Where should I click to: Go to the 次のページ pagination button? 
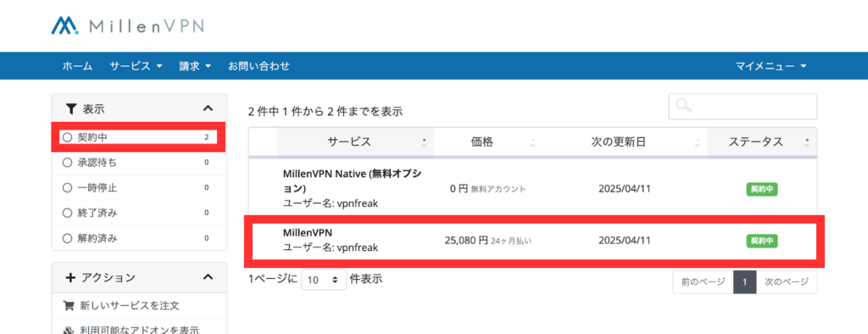(x=786, y=282)
